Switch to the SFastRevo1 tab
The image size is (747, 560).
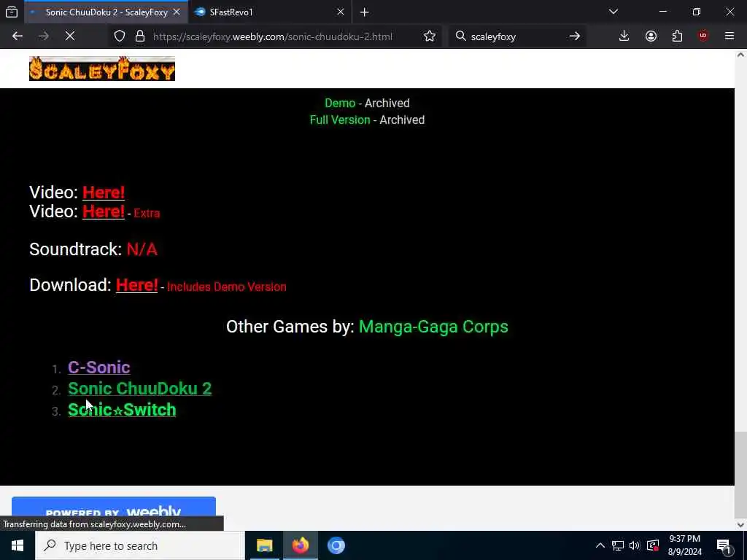click(270, 12)
